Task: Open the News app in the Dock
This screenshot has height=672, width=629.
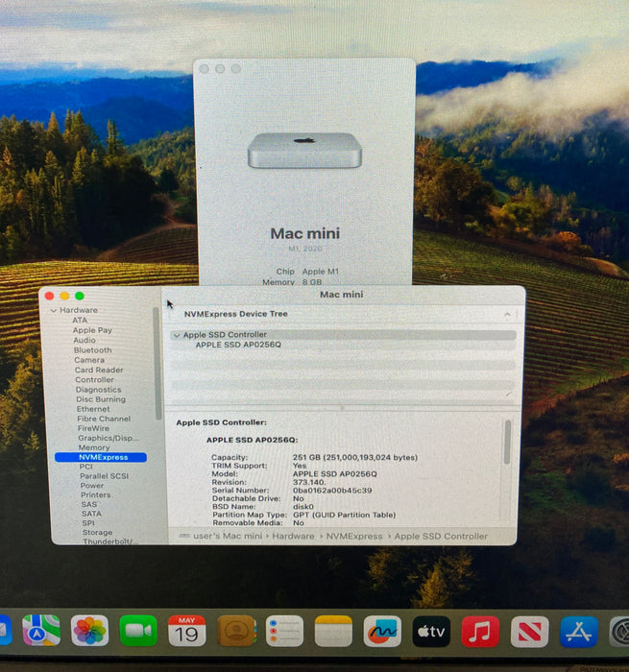Action: (x=529, y=632)
